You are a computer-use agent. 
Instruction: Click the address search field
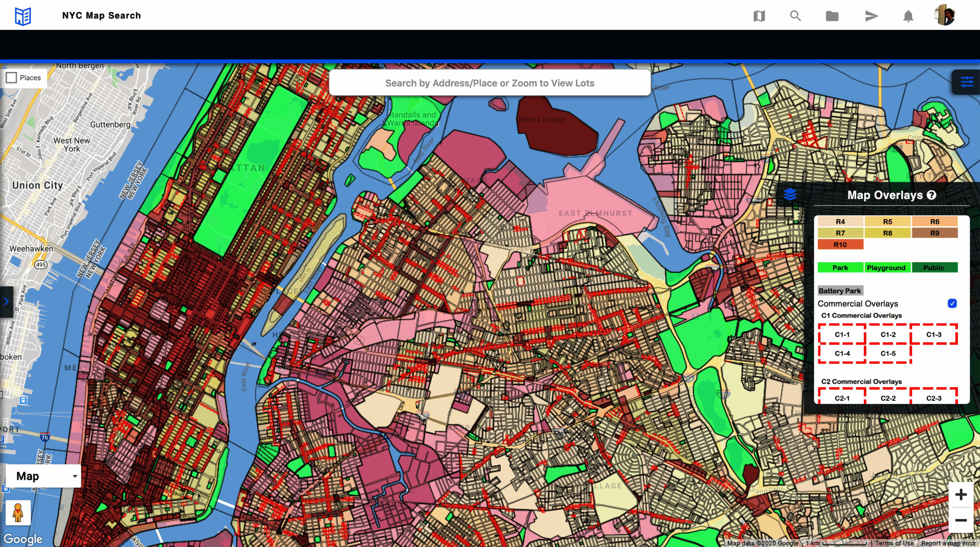(x=490, y=83)
